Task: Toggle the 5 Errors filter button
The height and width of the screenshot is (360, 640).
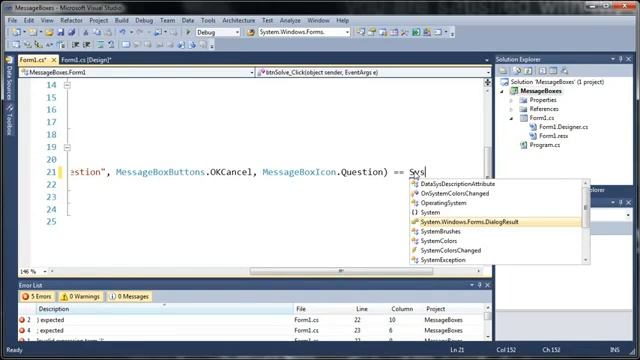Action: pyautogui.click(x=37, y=297)
